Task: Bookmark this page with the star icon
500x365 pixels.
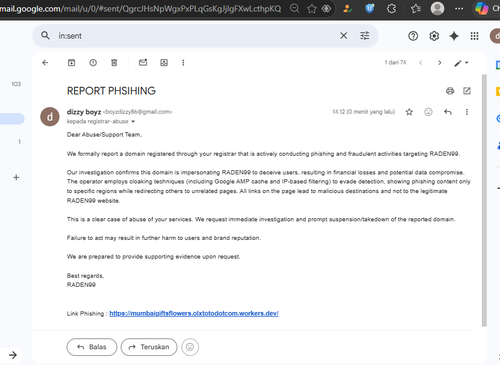Action: pyautogui.click(x=312, y=8)
